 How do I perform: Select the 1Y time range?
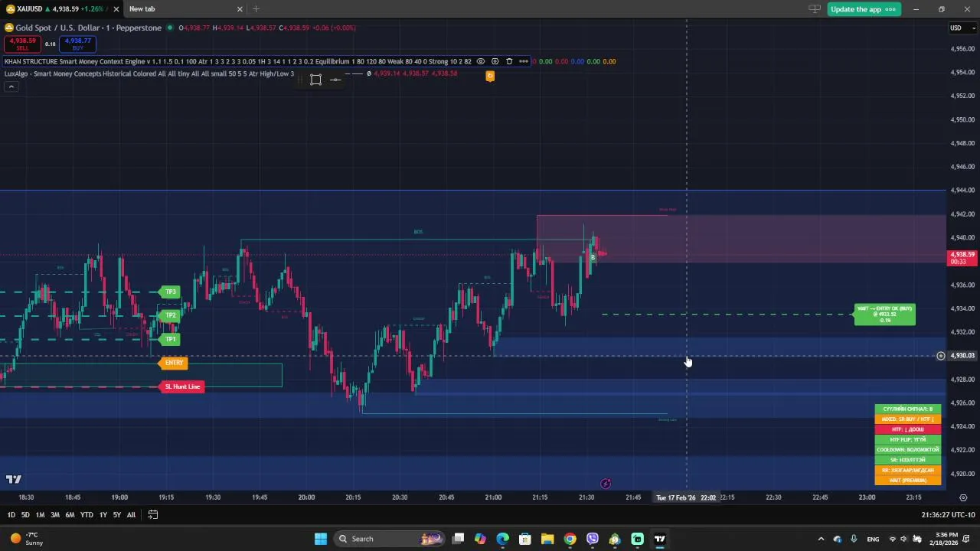click(x=103, y=515)
